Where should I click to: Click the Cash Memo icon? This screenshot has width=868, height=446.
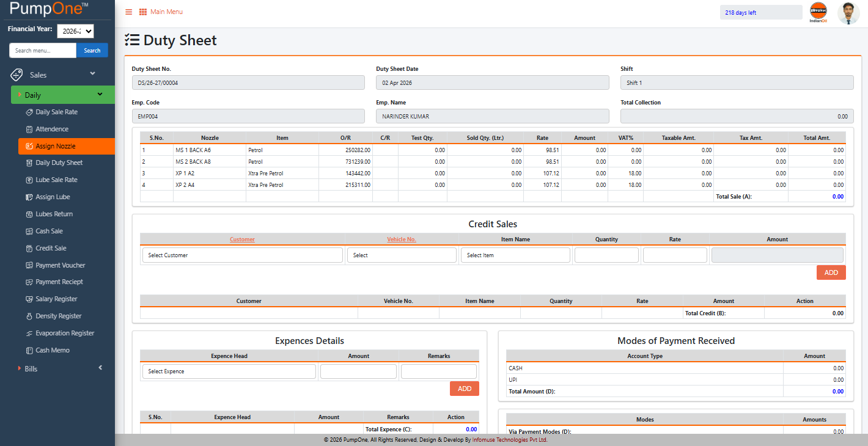(x=29, y=351)
